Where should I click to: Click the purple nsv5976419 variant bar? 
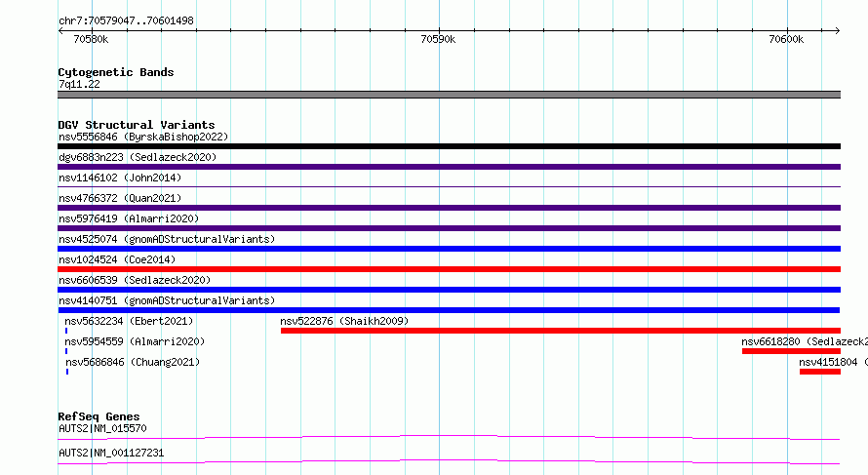tap(449, 228)
